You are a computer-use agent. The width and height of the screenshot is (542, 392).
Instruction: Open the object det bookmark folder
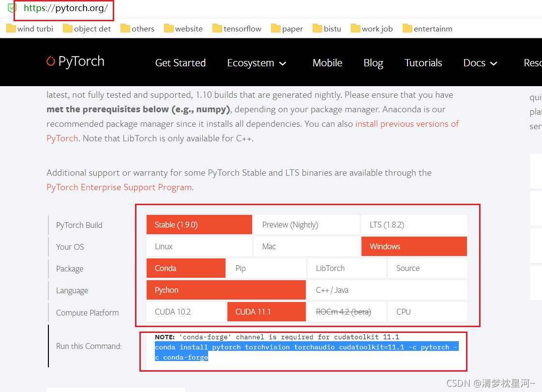(87, 29)
